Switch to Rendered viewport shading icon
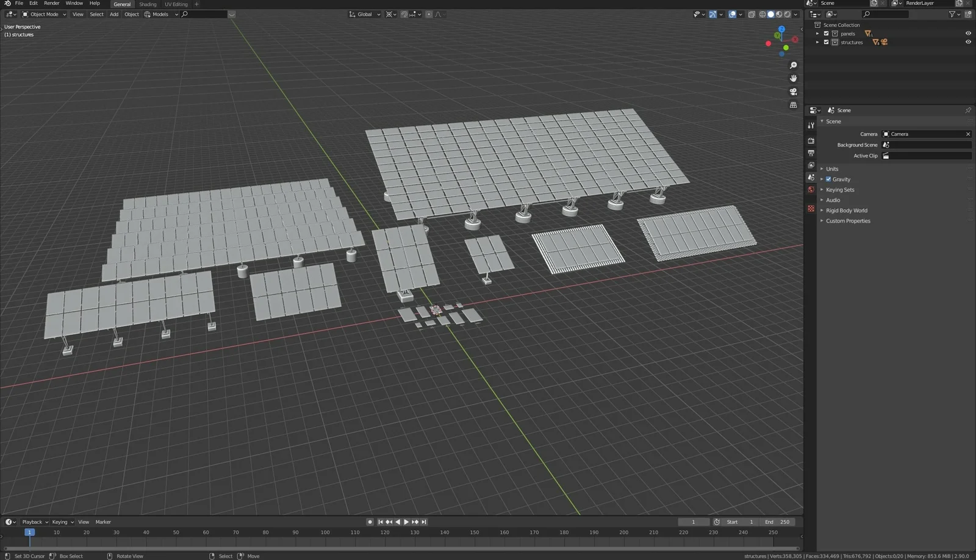The image size is (976, 560). (x=786, y=14)
